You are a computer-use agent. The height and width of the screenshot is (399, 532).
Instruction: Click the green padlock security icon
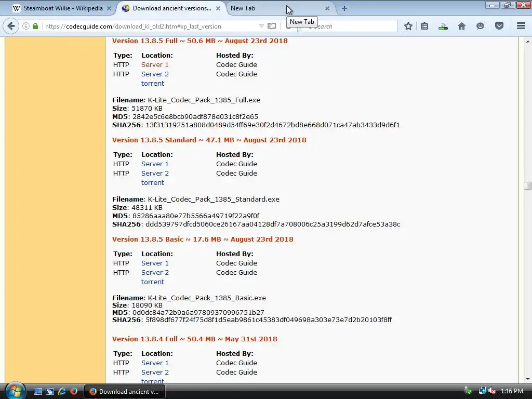tap(35, 26)
